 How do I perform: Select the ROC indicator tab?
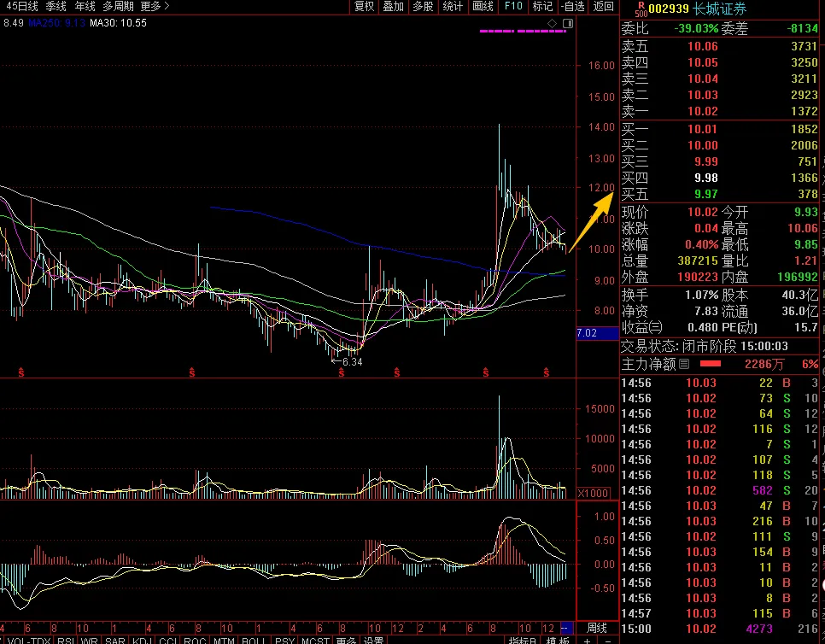click(x=195, y=641)
